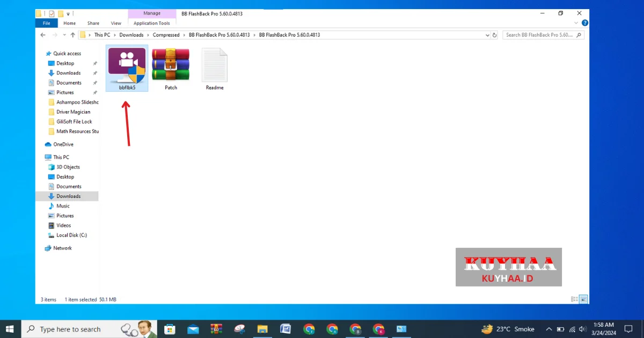This screenshot has height=338, width=644.
Task: Open Microsoft Store from the taskbar
Action: pyautogui.click(x=170, y=329)
